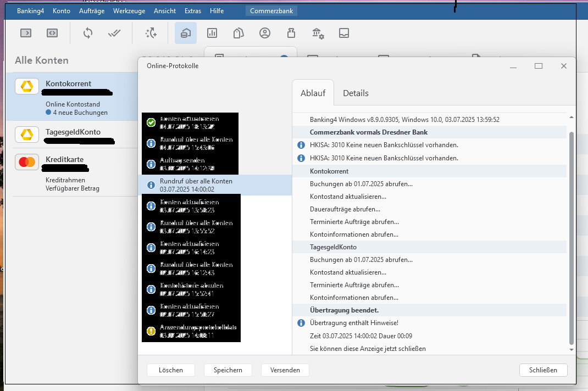Minimize the Online-Protokolle dialog

pyautogui.click(x=513, y=66)
